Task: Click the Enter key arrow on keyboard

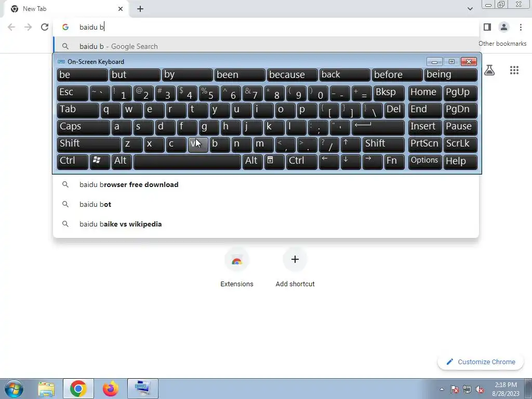Action: click(x=378, y=127)
